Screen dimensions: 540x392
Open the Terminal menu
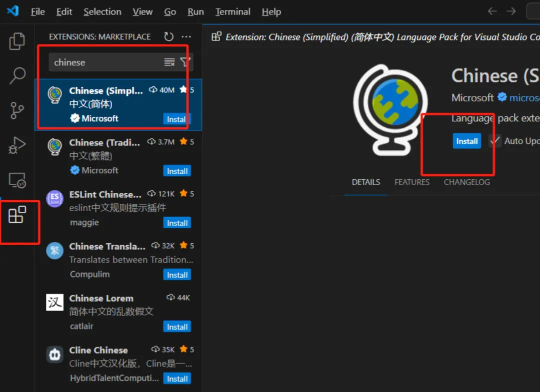[x=233, y=11]
